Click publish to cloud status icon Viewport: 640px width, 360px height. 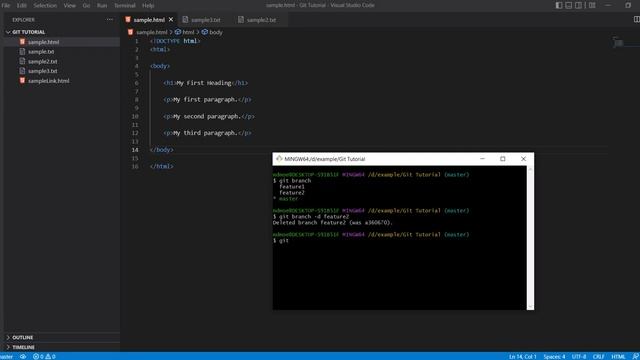[23, 356]
